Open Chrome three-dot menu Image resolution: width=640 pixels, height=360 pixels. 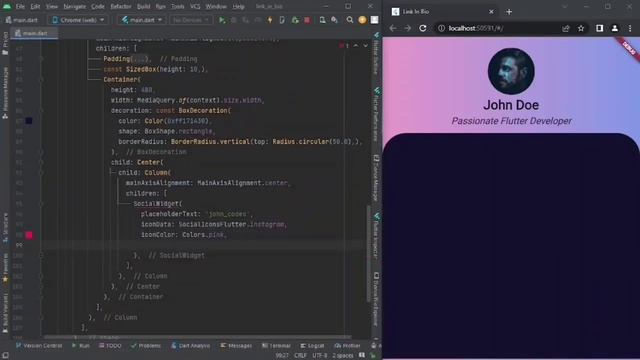point(630,28)
